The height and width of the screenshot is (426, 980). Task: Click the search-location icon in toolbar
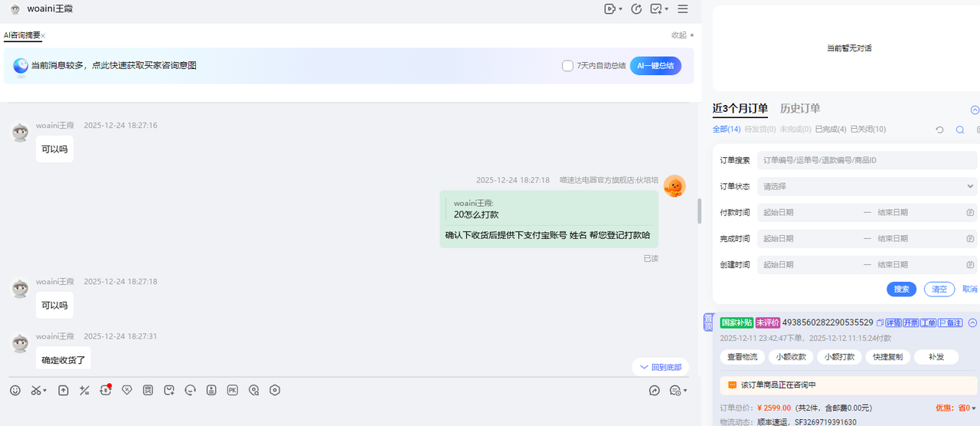(x=254, y=390)
